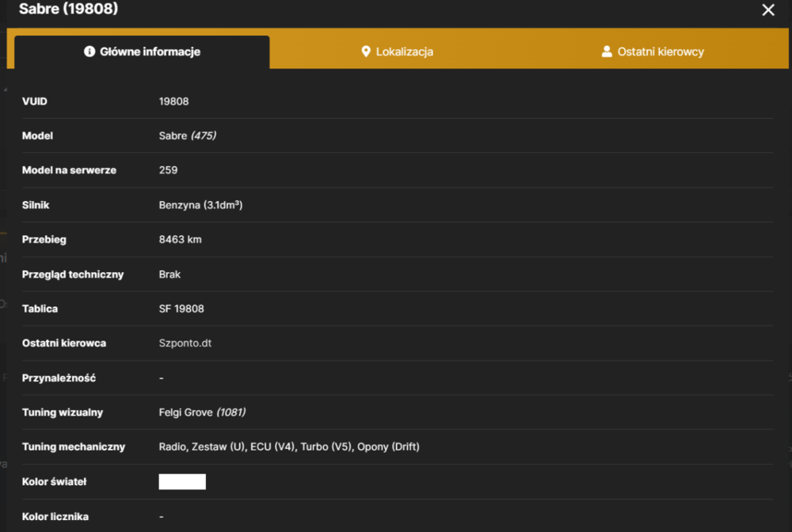Image resolution: width=792 pixels, height=532 pixels.
Task: Select the mileage value 8463 km
Action: click(x=181, y=240)
